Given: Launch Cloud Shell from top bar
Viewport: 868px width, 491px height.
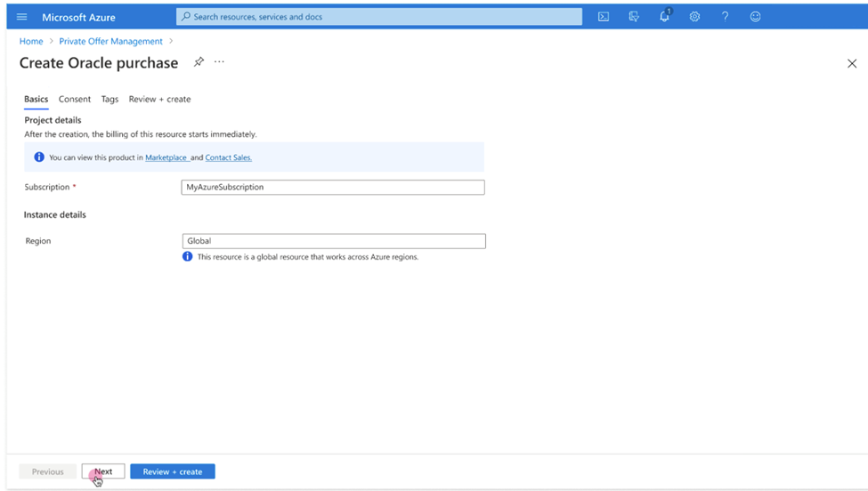Looking at the screenshot, I should (604, 17).
